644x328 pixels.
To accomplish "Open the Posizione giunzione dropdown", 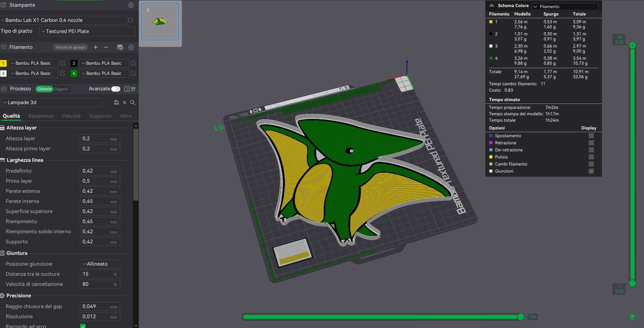I will point(100,264).
